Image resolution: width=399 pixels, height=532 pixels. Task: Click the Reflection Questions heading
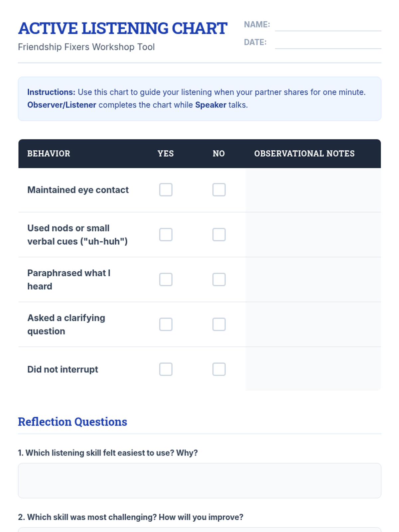coord(72,422)
